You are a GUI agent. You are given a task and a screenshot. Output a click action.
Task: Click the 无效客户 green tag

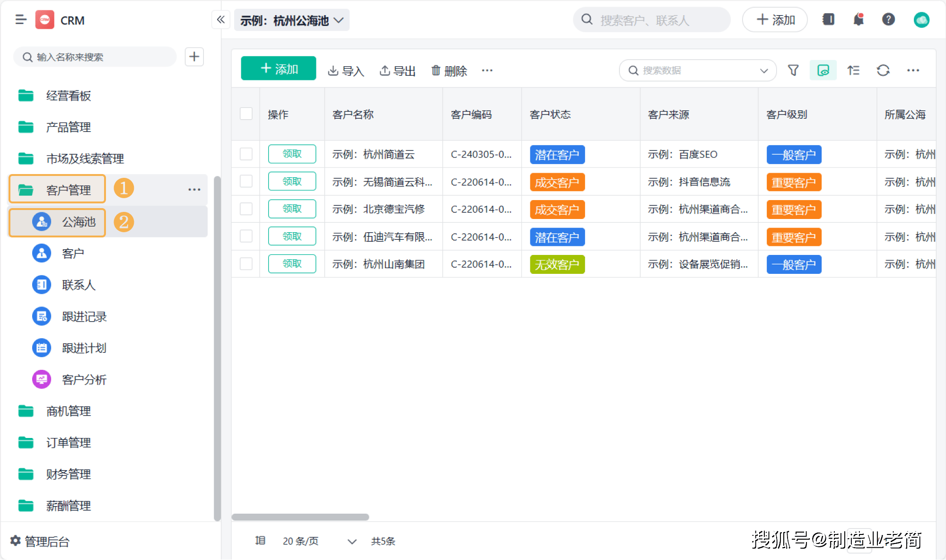557,264
